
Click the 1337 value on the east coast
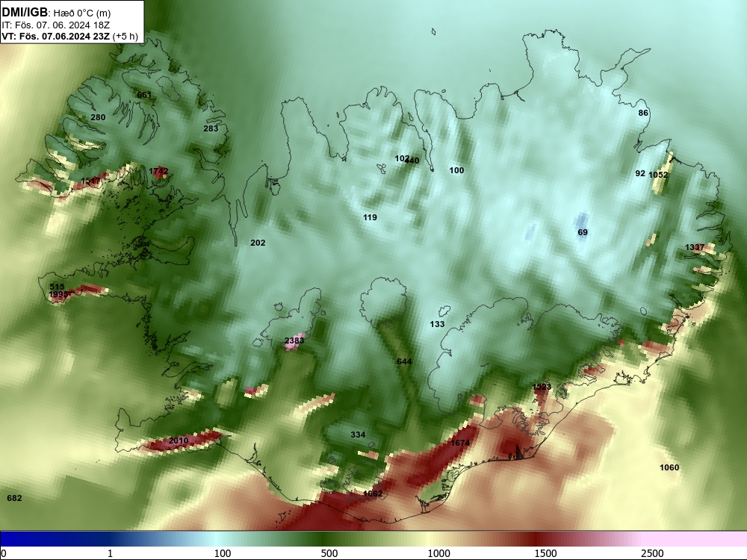(695, 247)
